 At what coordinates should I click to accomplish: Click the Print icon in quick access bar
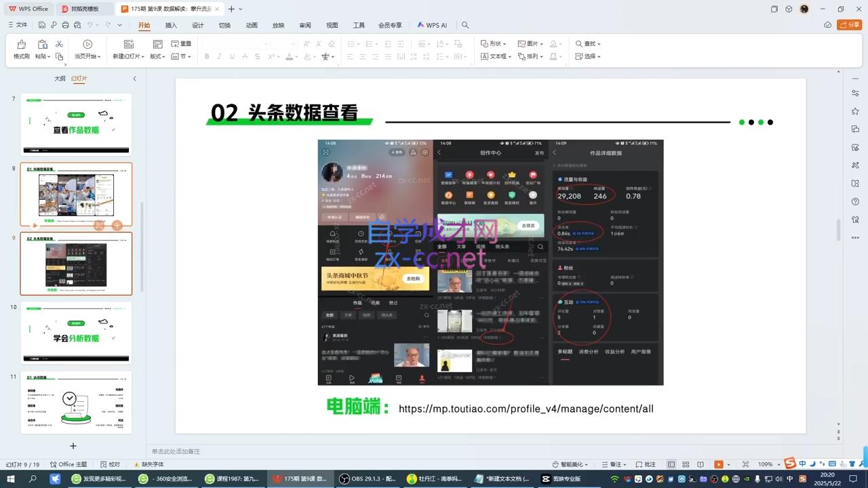(x=65, y=25)
